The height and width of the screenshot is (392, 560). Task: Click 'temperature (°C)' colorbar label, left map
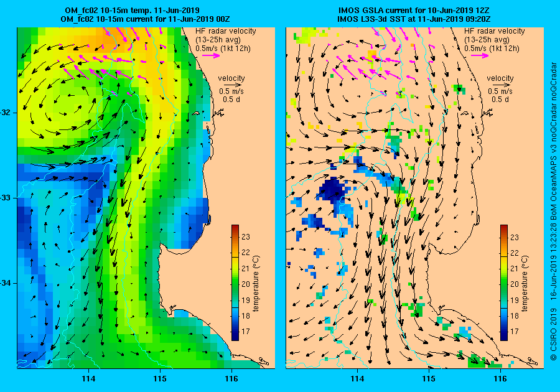click(256, 283)
